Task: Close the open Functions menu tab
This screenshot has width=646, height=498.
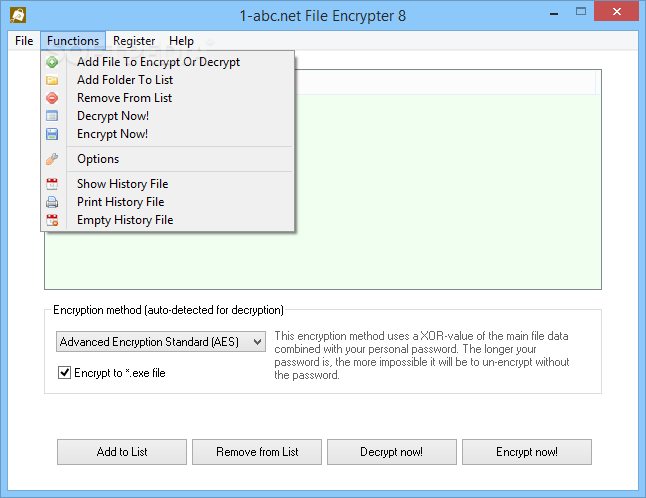Action: click(73, 41)
